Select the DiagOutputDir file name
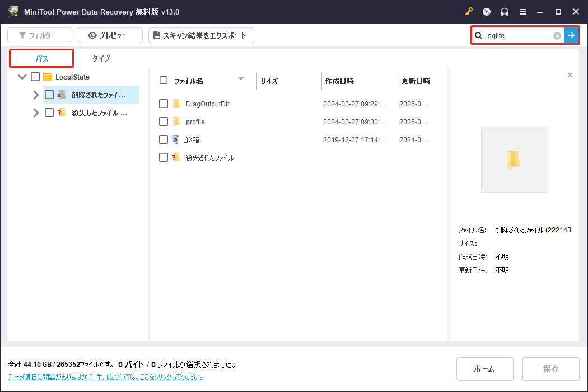 (208, 104)
